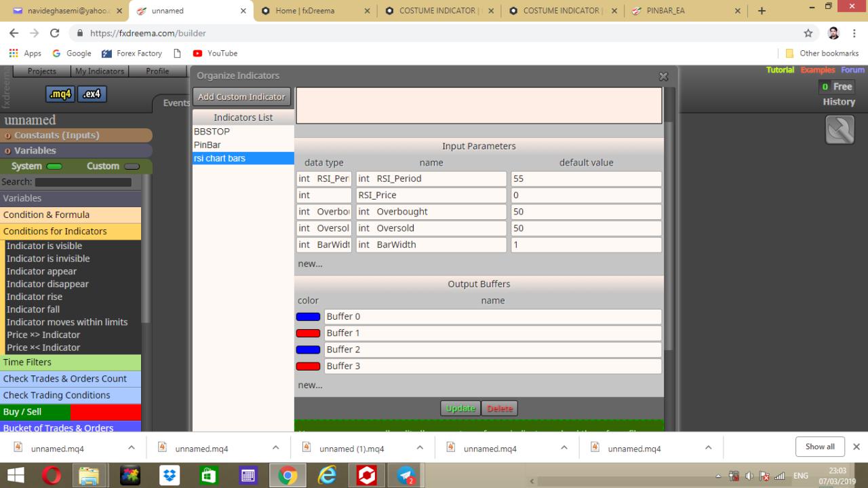Image resolution: width=868 pixels, height=488 pixels.
Task: Click RSI_Period default value field
Action: pyautogui.click(x=586, y=179)
